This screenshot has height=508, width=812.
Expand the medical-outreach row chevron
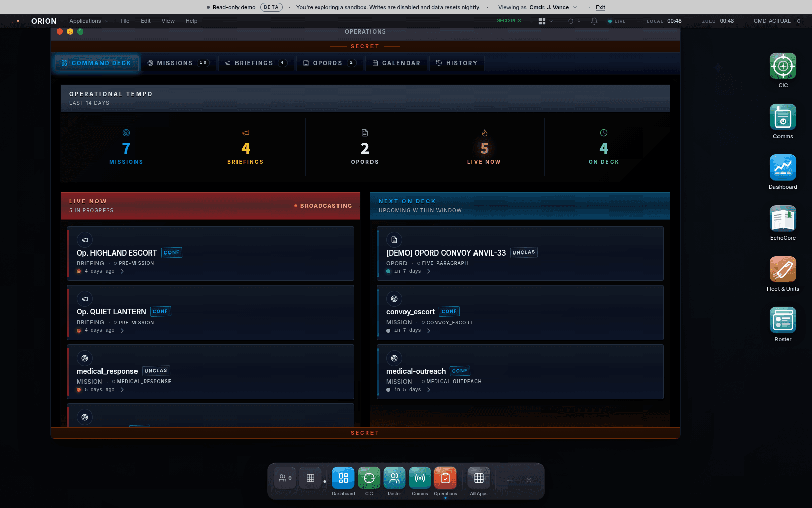point(429,390)
